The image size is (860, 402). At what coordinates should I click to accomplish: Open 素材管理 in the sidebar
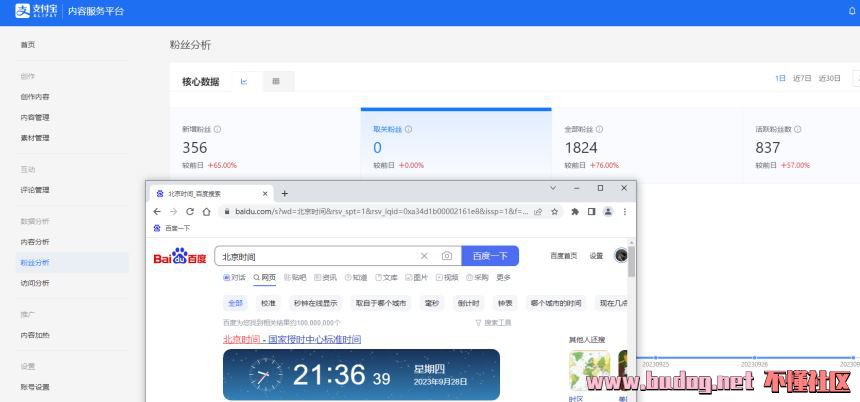pyautogui.click(x=35, y=138)
